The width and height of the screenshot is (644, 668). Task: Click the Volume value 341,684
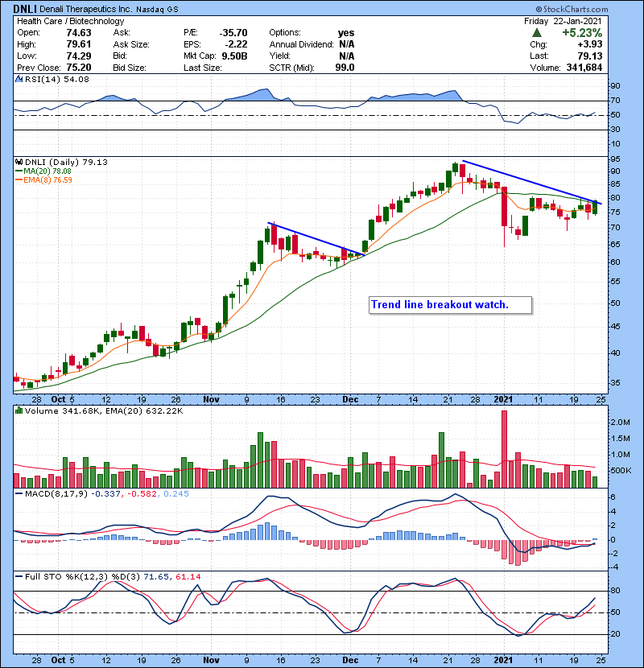pos(584,68)
